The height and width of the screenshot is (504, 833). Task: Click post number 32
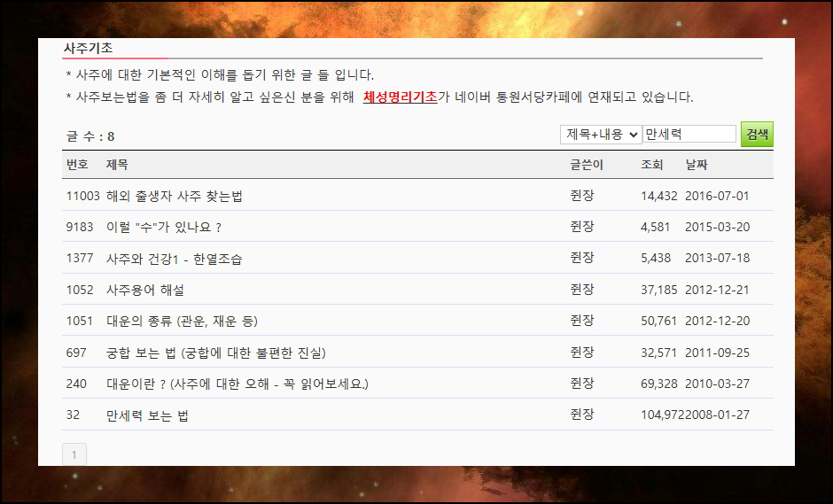click(73, 415)
